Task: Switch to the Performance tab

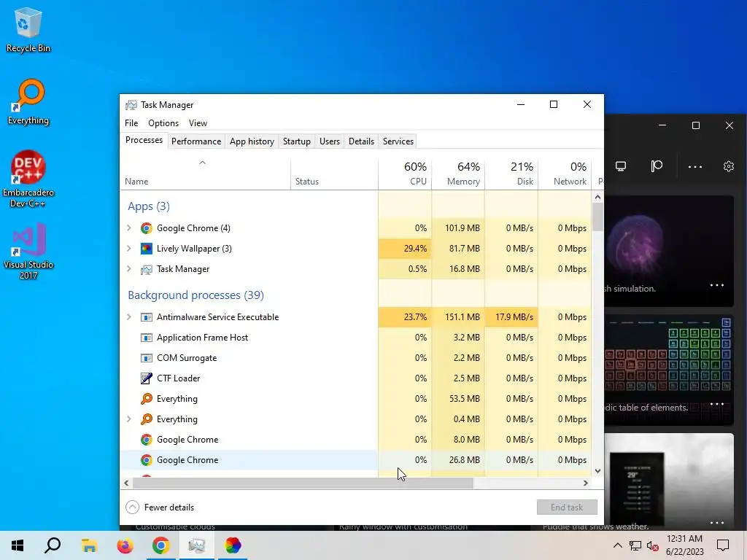Action: tap(196, 141)
